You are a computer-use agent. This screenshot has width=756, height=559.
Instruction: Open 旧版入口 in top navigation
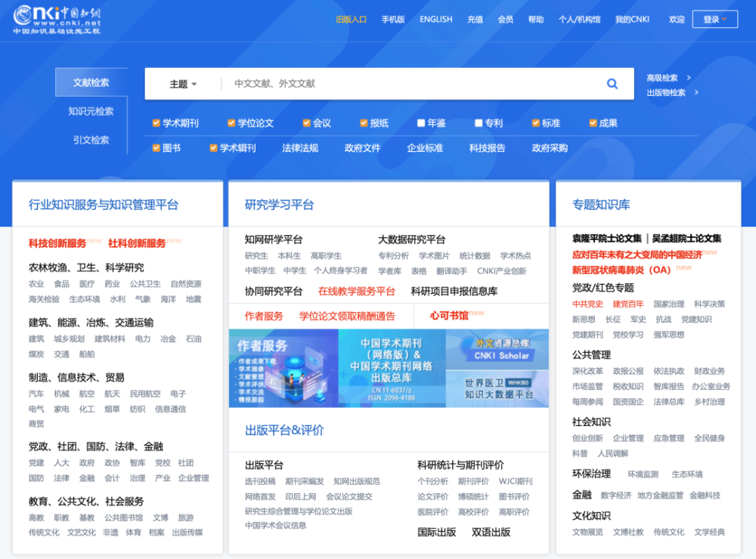[x=351, y=20]
